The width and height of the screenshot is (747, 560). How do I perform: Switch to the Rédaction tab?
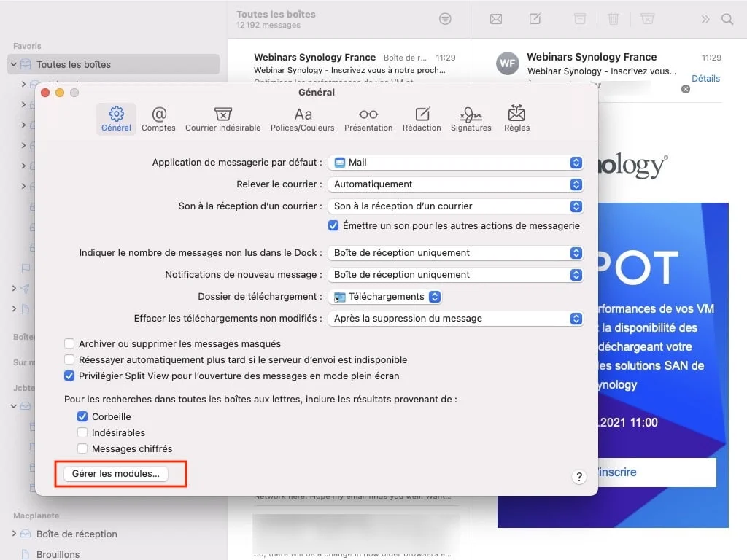[x=422, y=119]
